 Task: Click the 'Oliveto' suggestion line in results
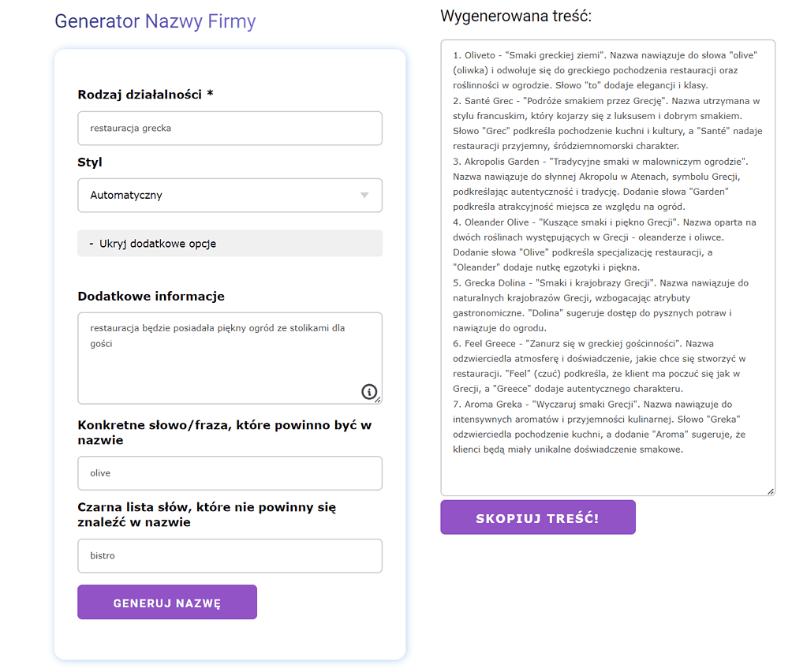pos(605,55)
